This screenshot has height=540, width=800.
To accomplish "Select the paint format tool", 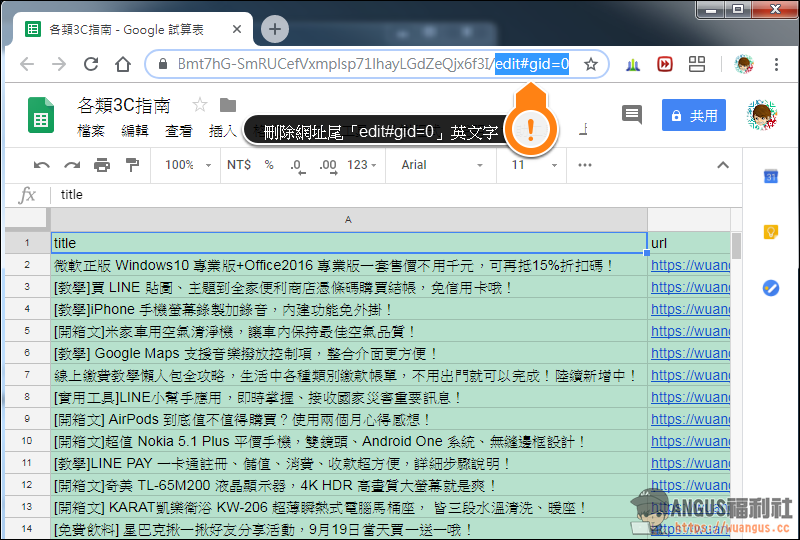I will pyautogui.click(x=132, y=165).
